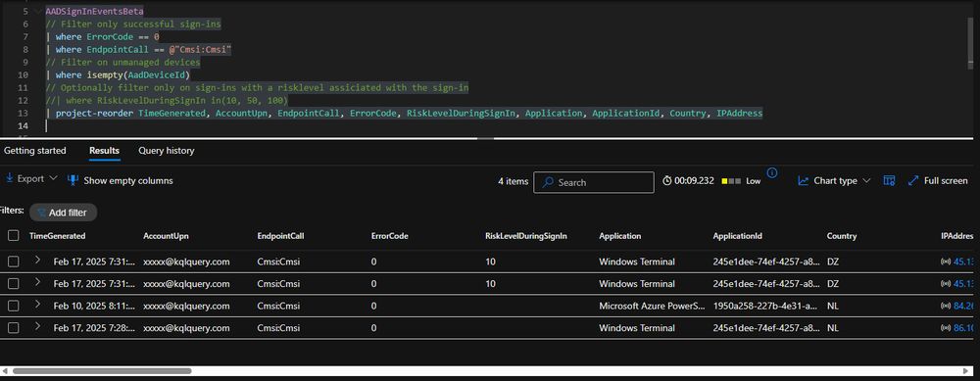This screenshot has width=980, height=381.
Task: Click the commented RiskLevelDuringSignIn in(10, 50, 100) line
Action: click(x=167, y=100)
